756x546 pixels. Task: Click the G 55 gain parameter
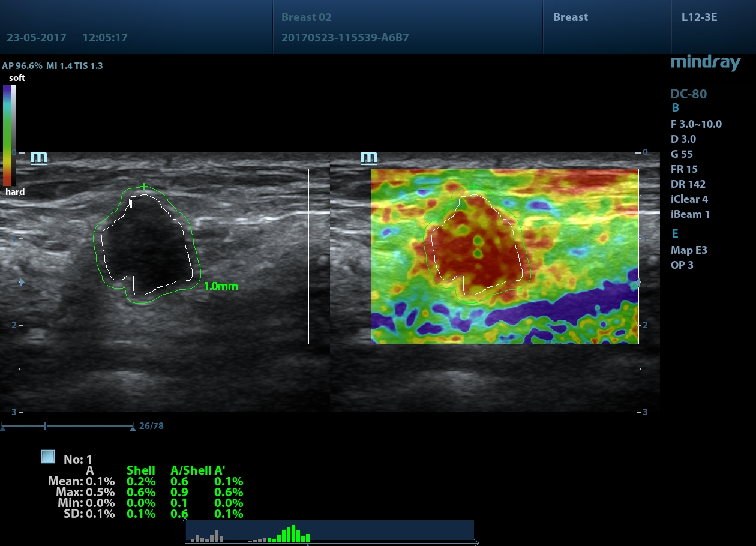tap(683, 154)
